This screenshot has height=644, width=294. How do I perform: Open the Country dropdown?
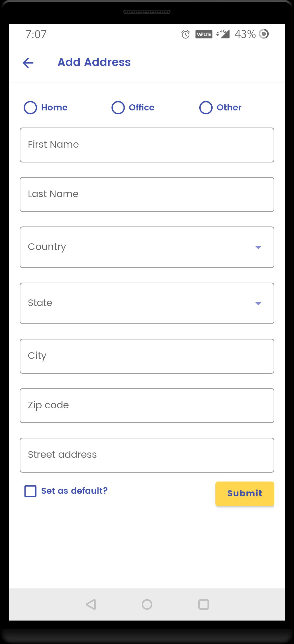click(147, 247)
